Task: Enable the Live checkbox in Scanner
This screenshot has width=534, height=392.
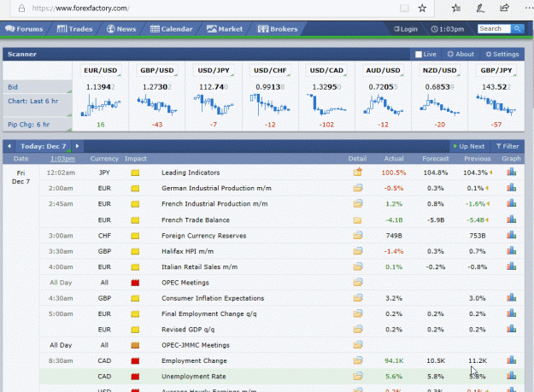Action: pos(419,55)
